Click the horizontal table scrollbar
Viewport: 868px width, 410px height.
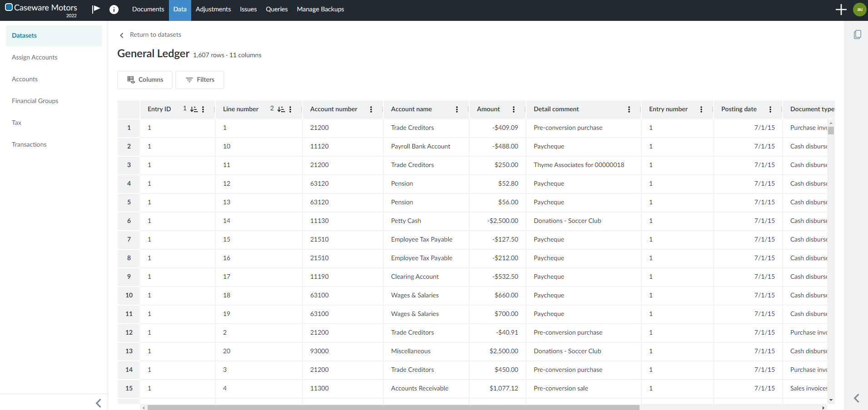click(x=393, y=407)
